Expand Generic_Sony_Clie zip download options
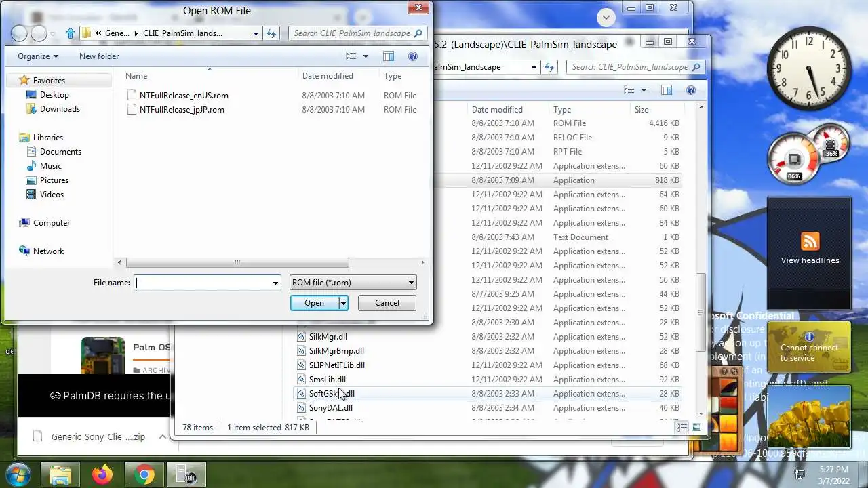This screenshot has width=868, height=488. coord(162,437)
